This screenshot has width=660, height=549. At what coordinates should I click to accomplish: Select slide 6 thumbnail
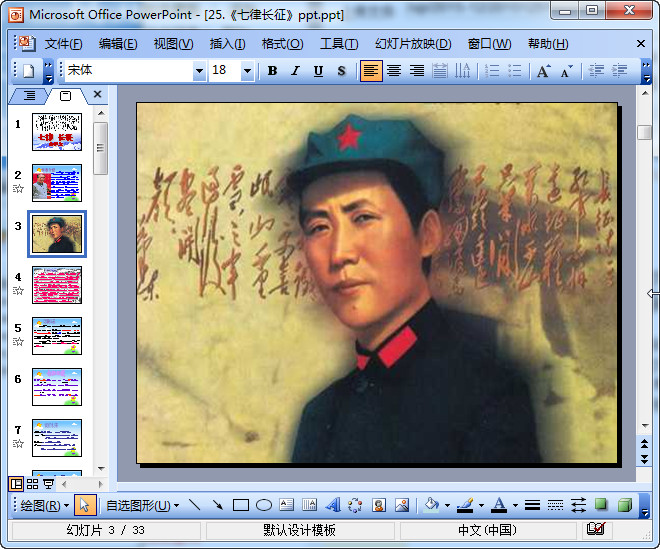pos(57,387)
